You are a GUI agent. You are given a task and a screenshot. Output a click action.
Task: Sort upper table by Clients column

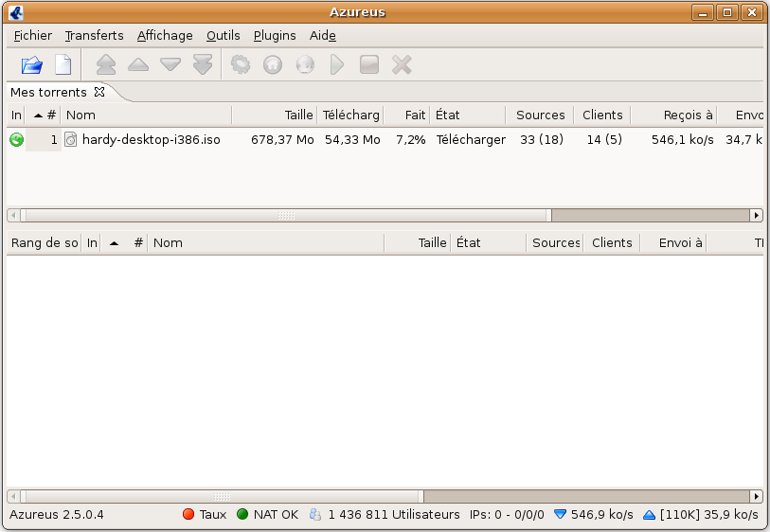point(602,115)
